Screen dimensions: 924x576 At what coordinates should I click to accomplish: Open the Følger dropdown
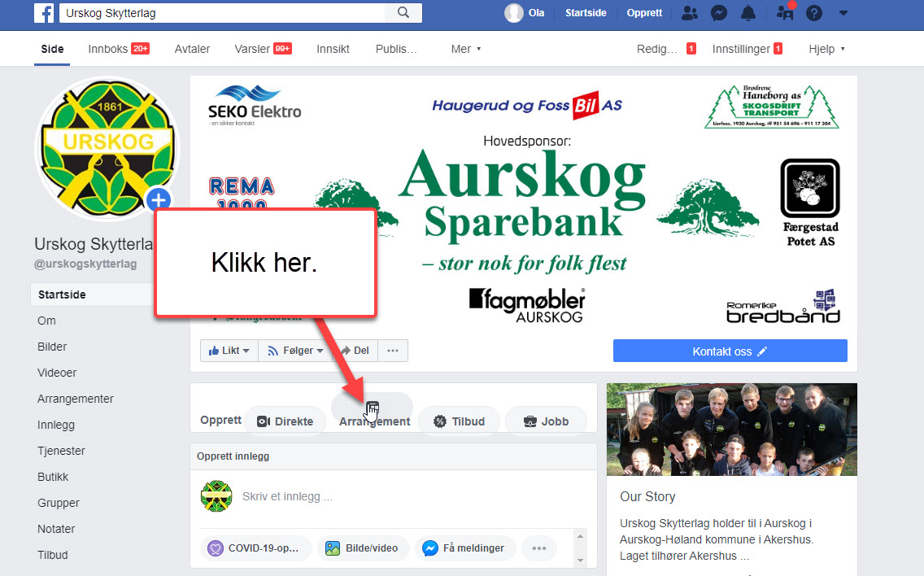(296, 351)
